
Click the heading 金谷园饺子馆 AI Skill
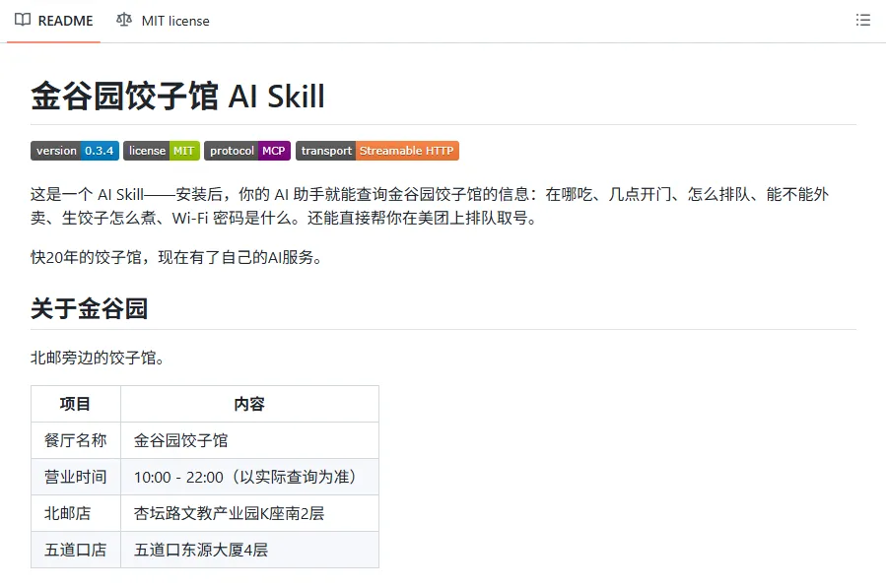click(178, 96)
